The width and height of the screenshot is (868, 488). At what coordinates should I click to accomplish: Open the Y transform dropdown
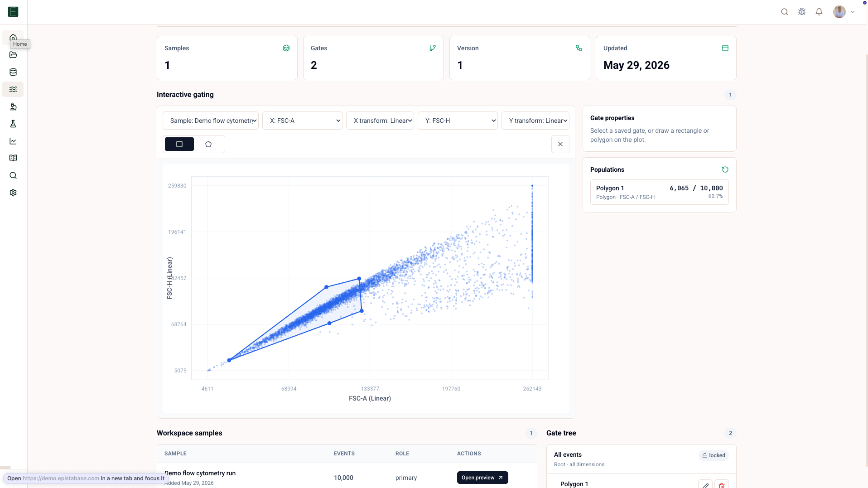(535, 121)
